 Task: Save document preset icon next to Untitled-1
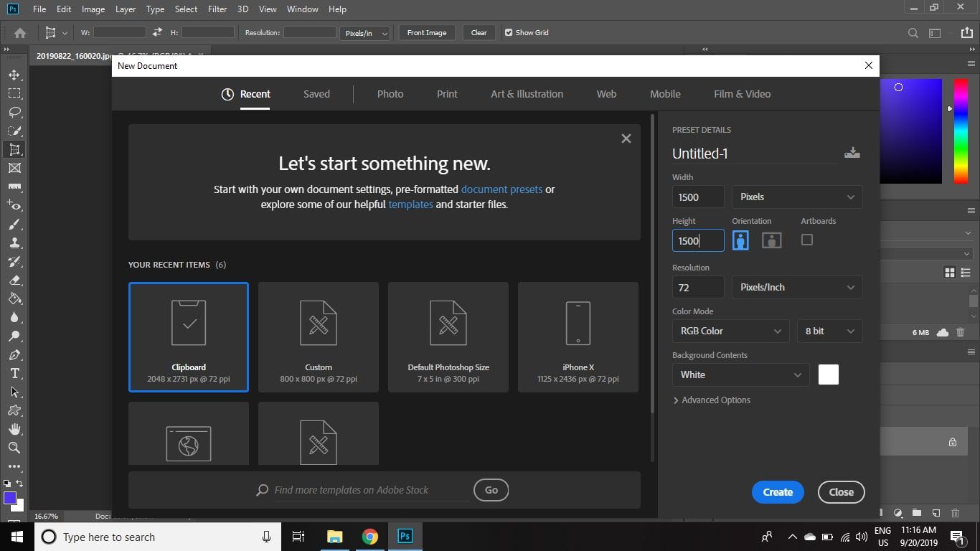852,153
